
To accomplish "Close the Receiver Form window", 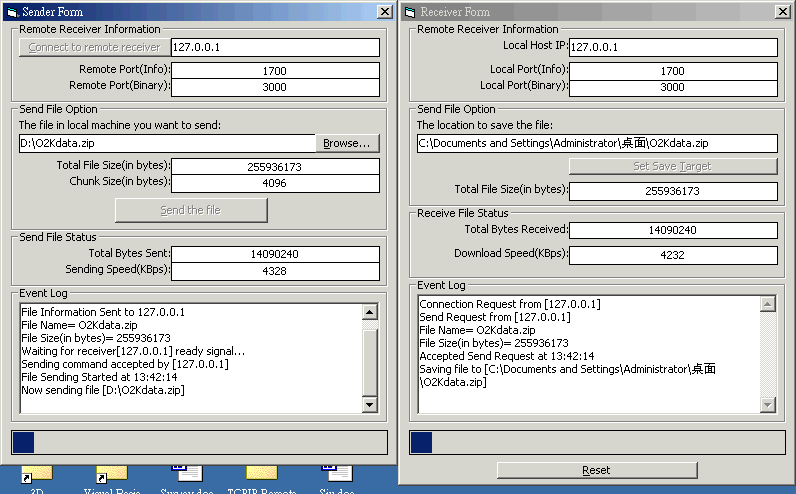I will 783,12.
